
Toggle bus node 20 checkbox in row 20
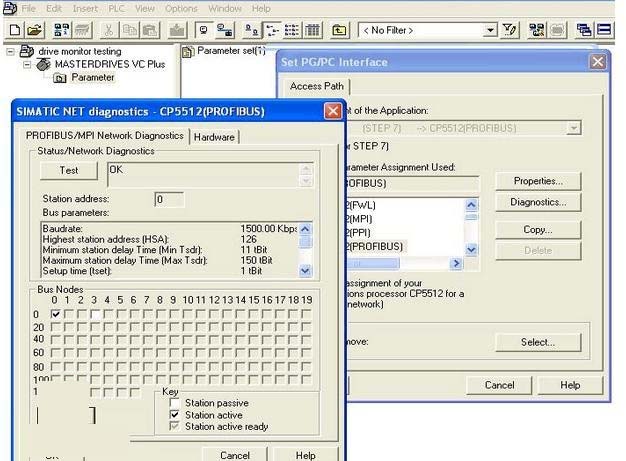pyautogui.click(x=55, y=327)
